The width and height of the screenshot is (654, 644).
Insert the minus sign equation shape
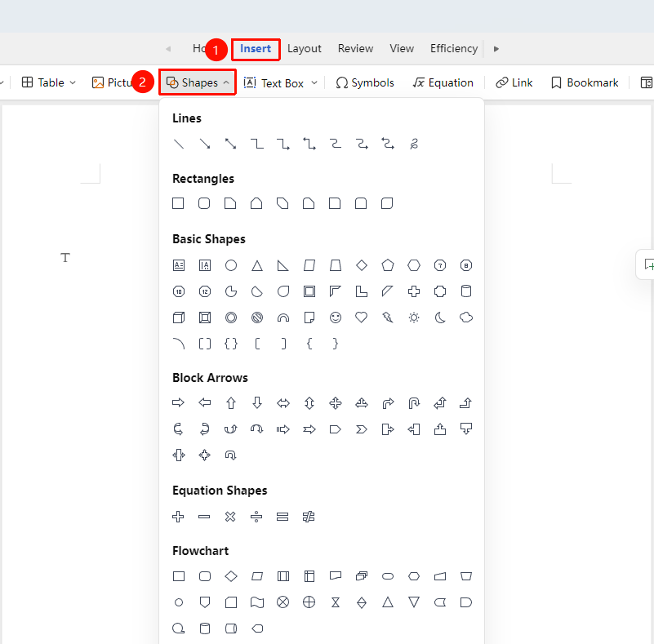(204, 517)
